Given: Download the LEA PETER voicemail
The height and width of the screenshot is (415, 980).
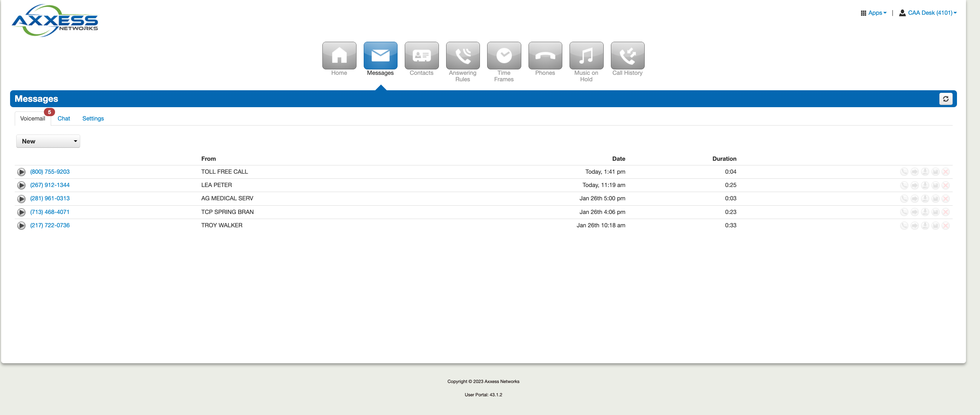Looking at the screenshot, I should click(x=925, y=185).
